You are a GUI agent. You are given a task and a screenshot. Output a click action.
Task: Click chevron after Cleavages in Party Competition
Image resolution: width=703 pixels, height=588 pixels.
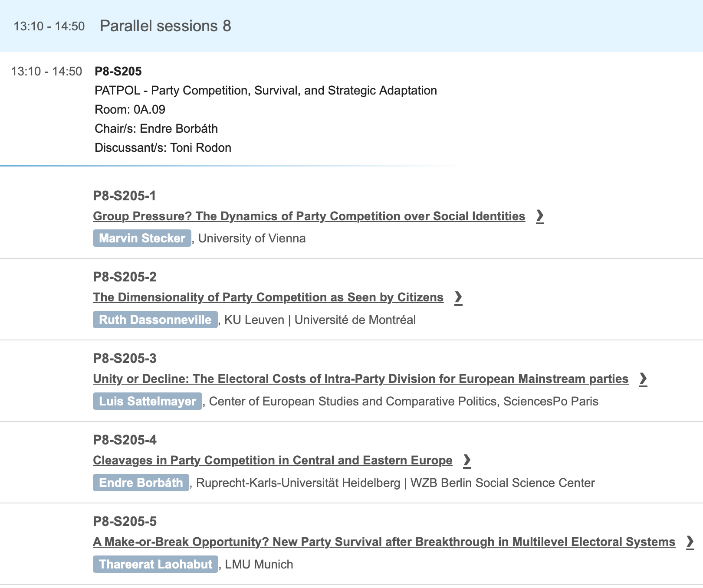pyautogui.click(x=467, y=461)
